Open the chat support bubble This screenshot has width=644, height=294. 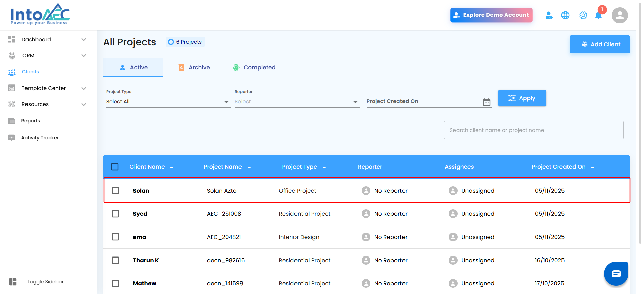click(x=616, y=274)
